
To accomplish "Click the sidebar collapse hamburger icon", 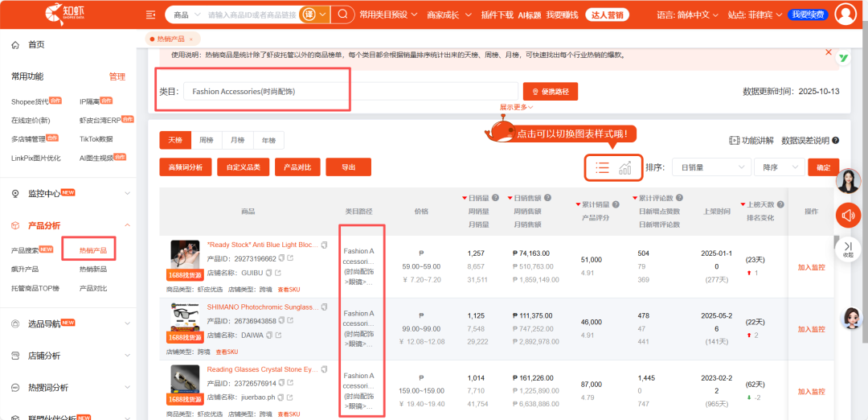I will 150,15.
